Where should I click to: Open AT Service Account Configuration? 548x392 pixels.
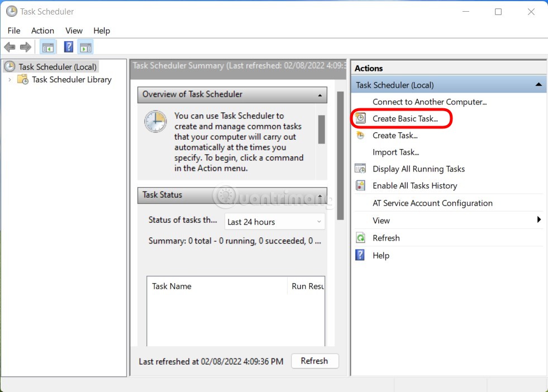click(x=432, y=203)
